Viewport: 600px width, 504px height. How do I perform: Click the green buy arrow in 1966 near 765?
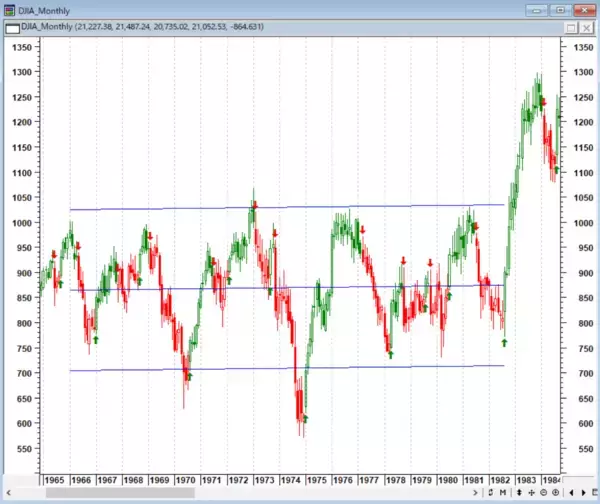[x=96, y=339]
